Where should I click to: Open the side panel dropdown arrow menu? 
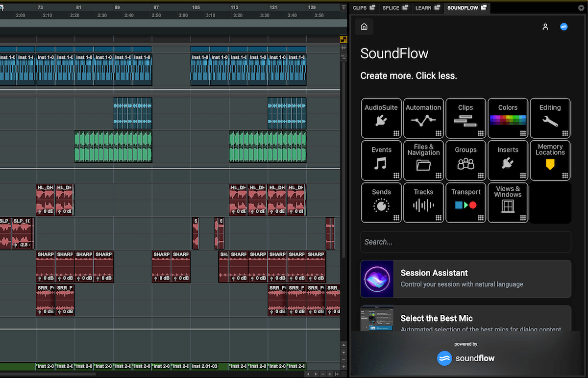pyautogui.click(x=581, y=8)
